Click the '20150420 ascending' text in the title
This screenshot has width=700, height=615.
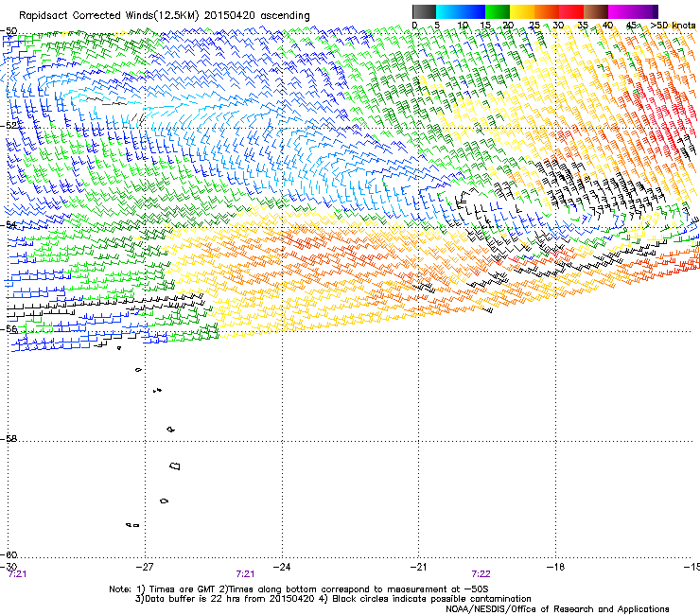256,16
